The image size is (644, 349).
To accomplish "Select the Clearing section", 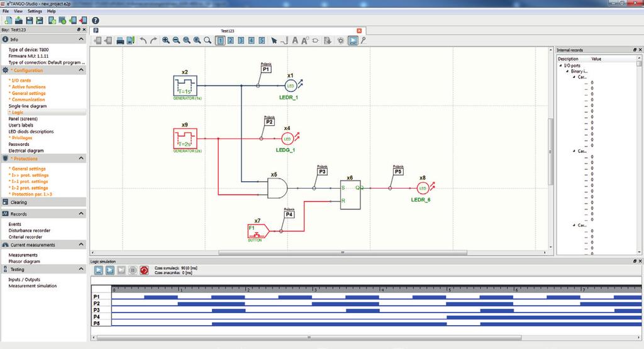I will (x=43, y=202).
